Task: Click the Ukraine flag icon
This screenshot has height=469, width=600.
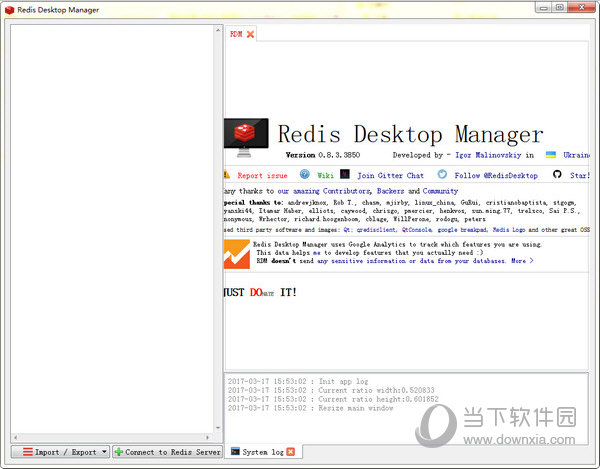Action: tap(551, 155)
